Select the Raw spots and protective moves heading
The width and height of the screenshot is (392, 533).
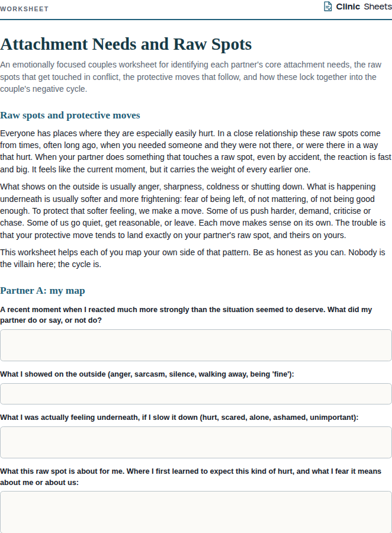pos(70,115)
